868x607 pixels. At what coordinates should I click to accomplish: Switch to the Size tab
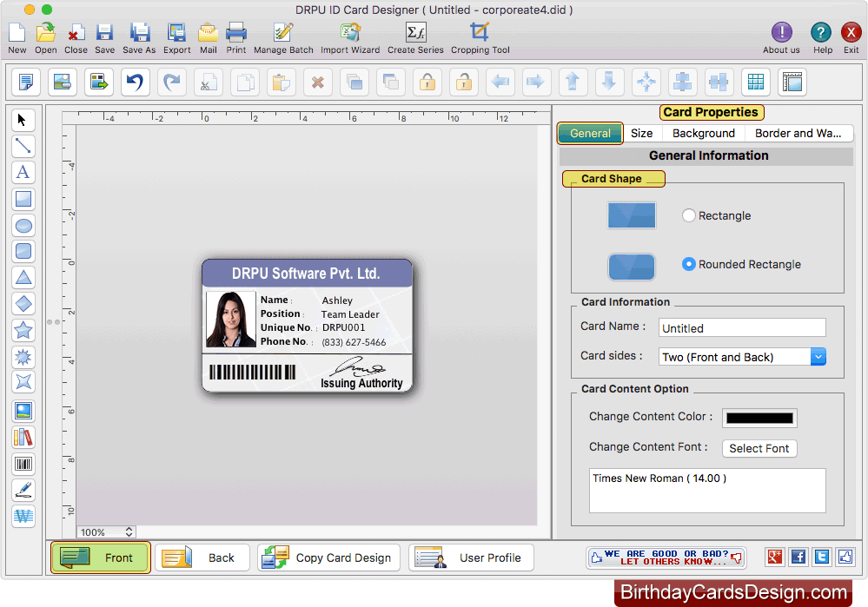click(641, 134)
